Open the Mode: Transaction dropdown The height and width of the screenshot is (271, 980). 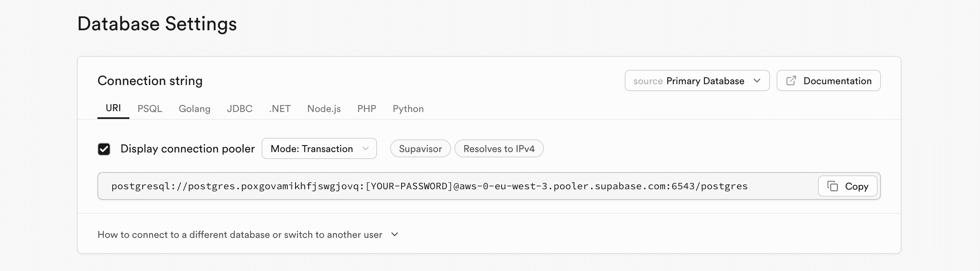(x=318, y=148)
